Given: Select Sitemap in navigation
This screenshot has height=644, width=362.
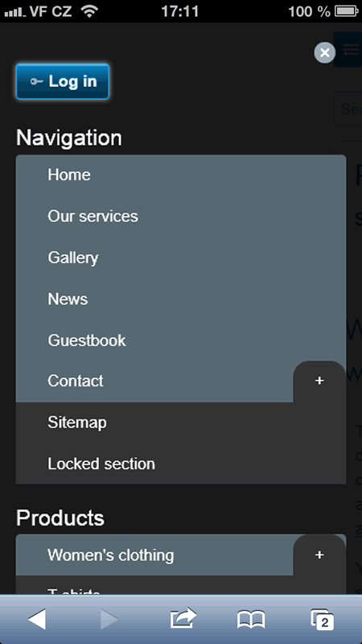Looking at the screenshot, I should (x=180, y=423).
